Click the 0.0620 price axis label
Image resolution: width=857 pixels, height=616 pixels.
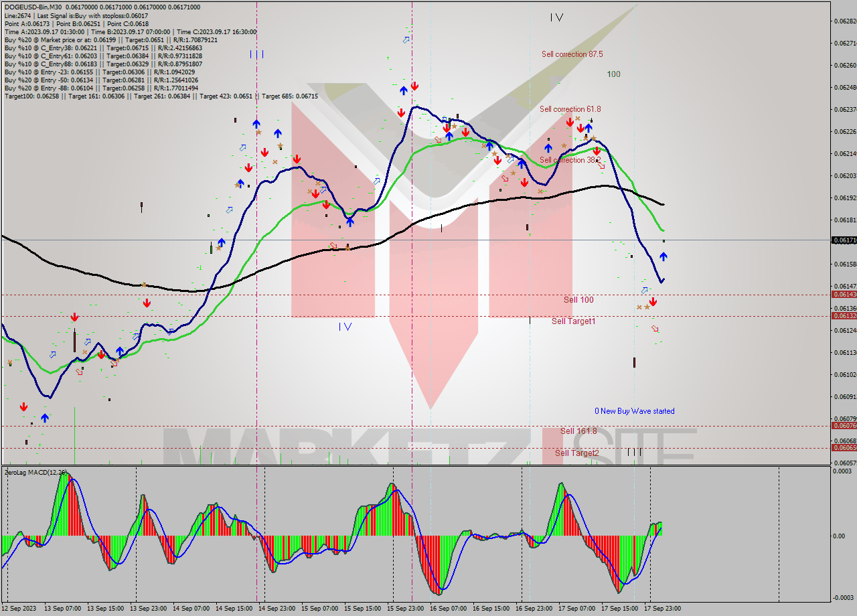[845, 176]
